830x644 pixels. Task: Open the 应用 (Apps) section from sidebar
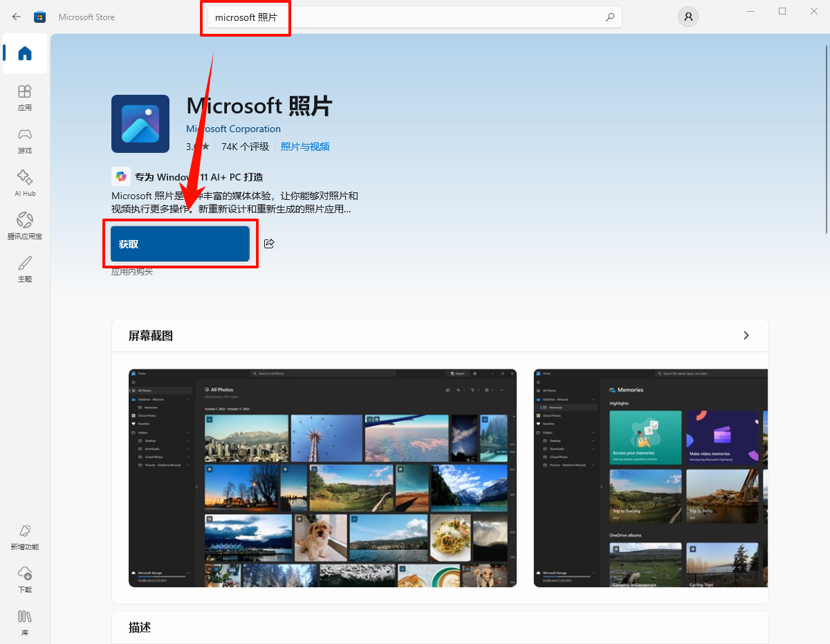(24, 98)
